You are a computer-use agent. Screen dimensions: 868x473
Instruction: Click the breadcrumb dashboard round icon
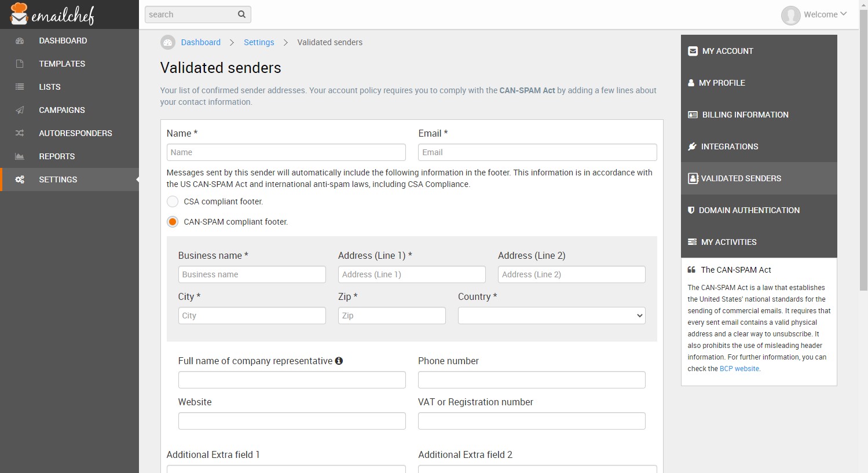tap(168, 42)
